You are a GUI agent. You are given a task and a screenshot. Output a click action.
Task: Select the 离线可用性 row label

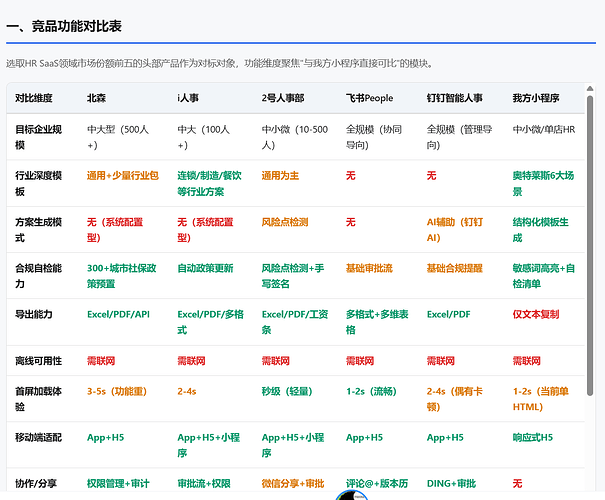pyautogui.click(x=39, y=361)
